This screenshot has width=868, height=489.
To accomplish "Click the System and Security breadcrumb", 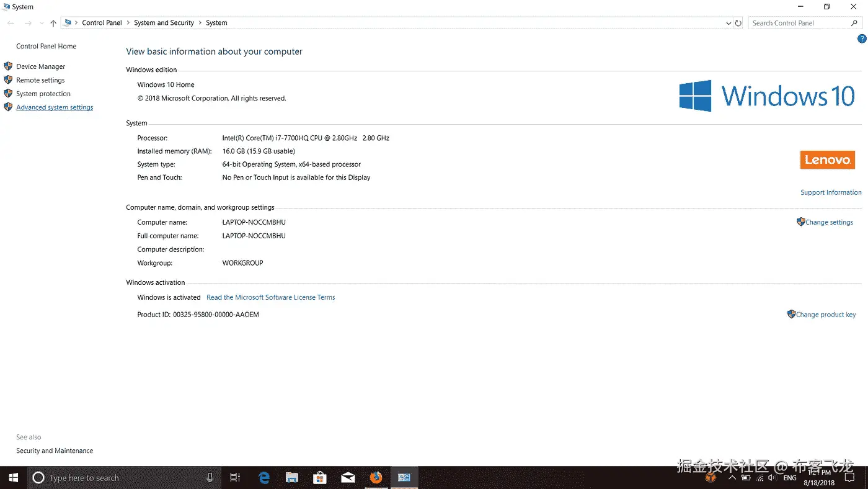I will tap(164, 23).
